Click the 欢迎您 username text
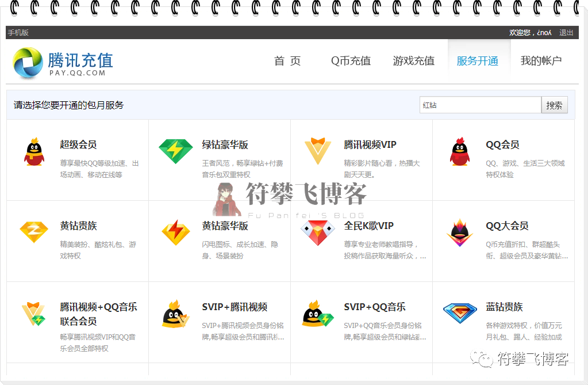 click(x=531, y=33)
